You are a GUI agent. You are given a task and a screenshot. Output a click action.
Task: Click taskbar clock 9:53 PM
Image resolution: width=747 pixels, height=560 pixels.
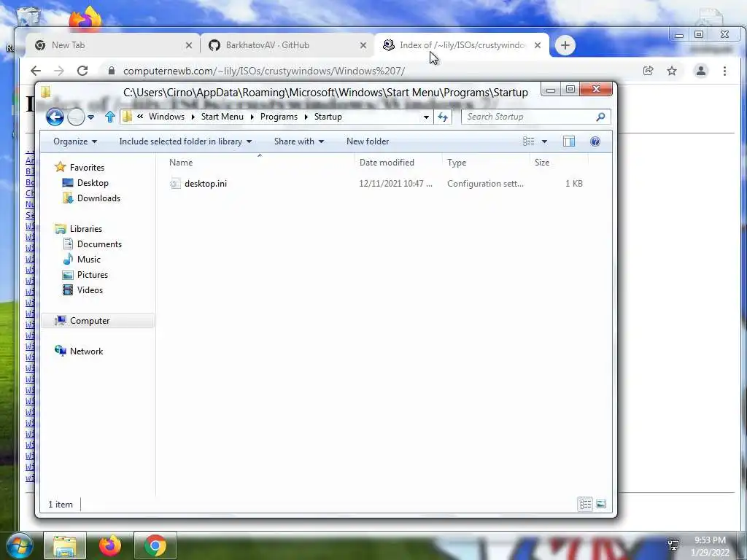coord(710,540)
